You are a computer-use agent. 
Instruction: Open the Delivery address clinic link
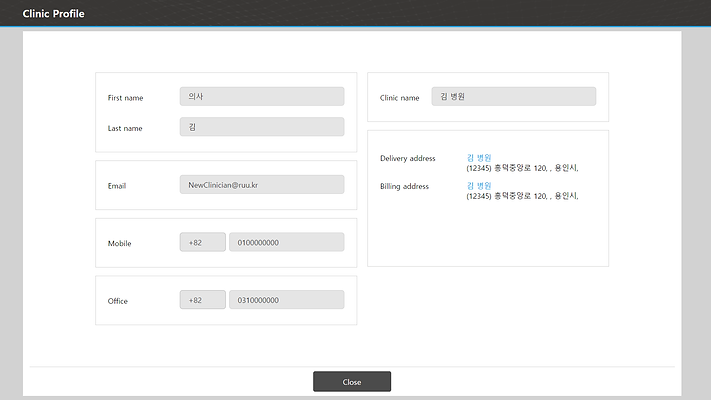(x=479, y=158)
